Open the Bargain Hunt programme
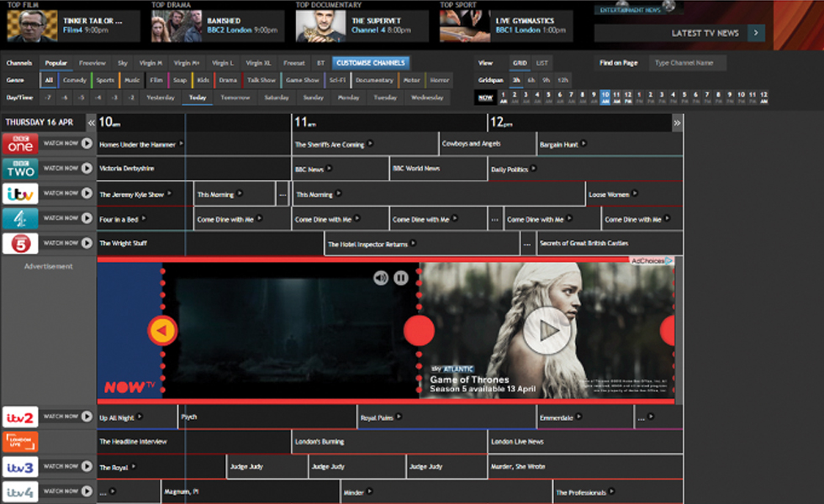The width and height of the screenshot is (824, 504). tap(558, 144)
